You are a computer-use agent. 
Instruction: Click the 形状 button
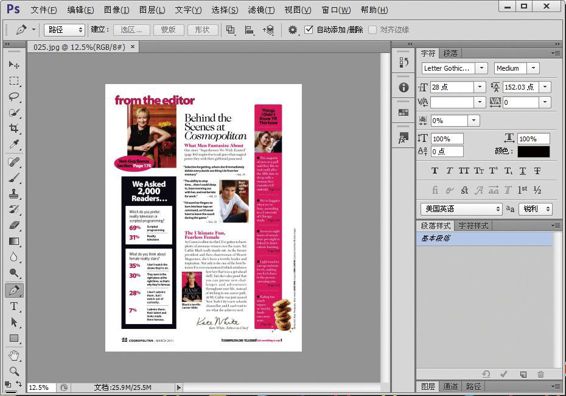coord(203,30)
